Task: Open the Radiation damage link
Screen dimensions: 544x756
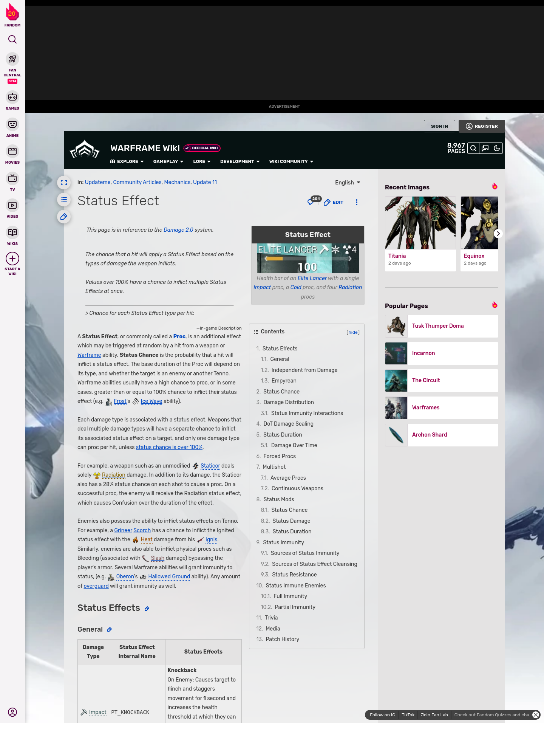Action: [113, 475]
